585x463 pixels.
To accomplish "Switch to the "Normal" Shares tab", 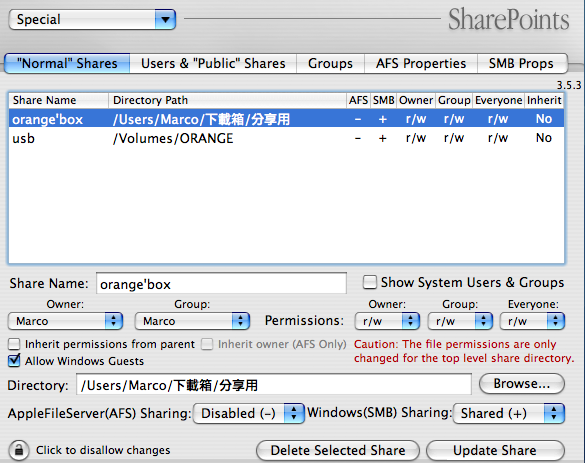I will [67, 63].
